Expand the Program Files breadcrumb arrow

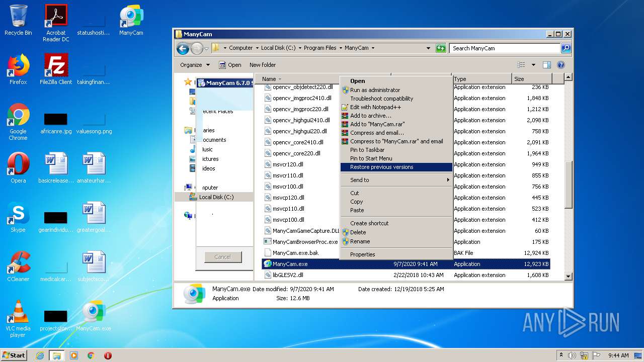point(340,48)
